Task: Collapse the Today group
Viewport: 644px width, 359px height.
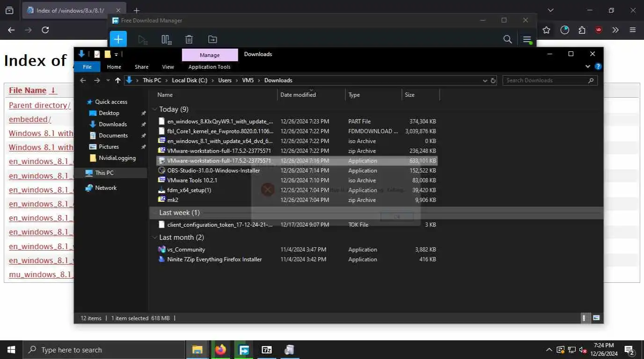Action: [x=154, y=109]
